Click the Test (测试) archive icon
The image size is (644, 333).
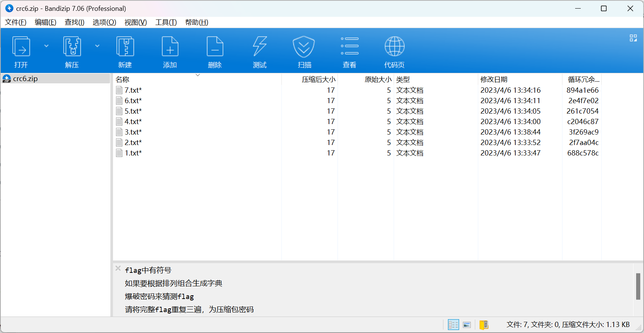260,47
